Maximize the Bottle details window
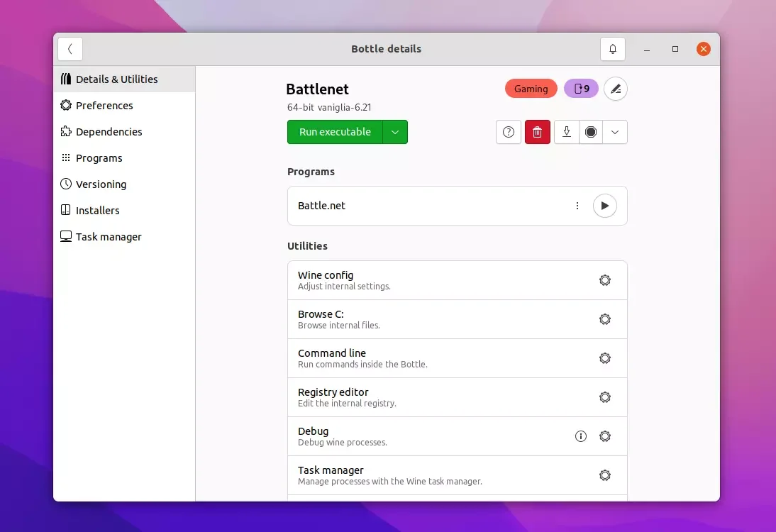 (x=675, y=49)
